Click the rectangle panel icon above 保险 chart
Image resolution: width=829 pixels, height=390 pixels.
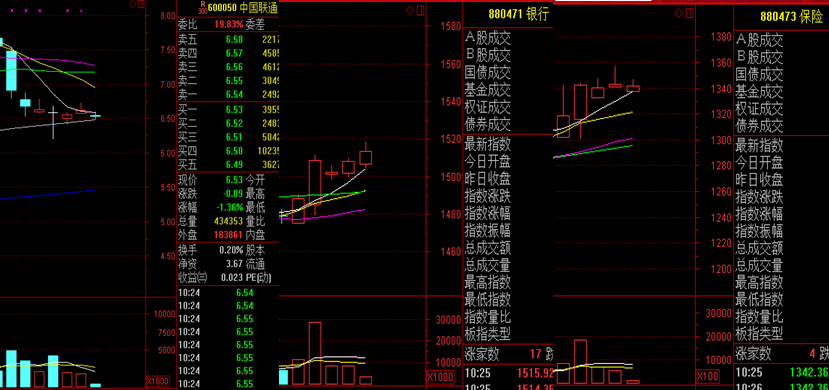point(690,12)
